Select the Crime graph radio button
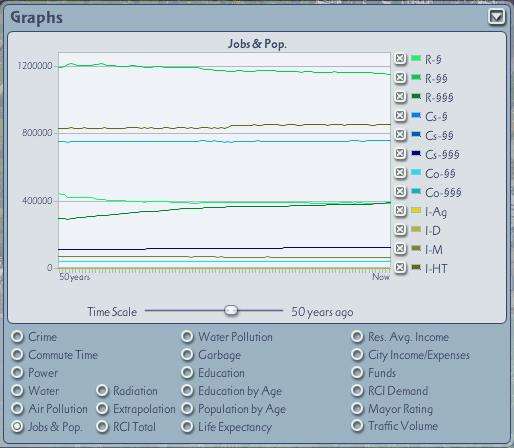The width and height of the screenshot is (514, 448). coord(17,337)
